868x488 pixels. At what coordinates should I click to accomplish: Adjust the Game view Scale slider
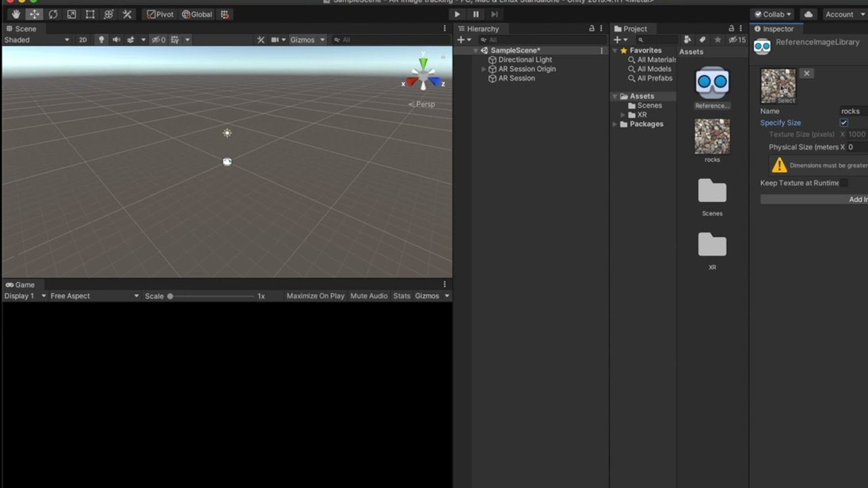[212, 296]
